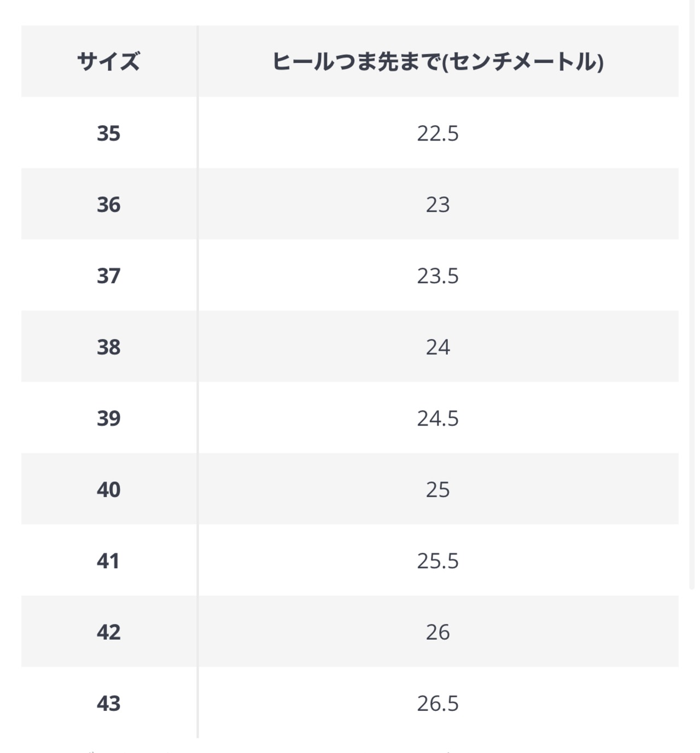This screenshot has height=753, width=700.
Task: Click the 22.5 measurement cell
Action: 437,133
